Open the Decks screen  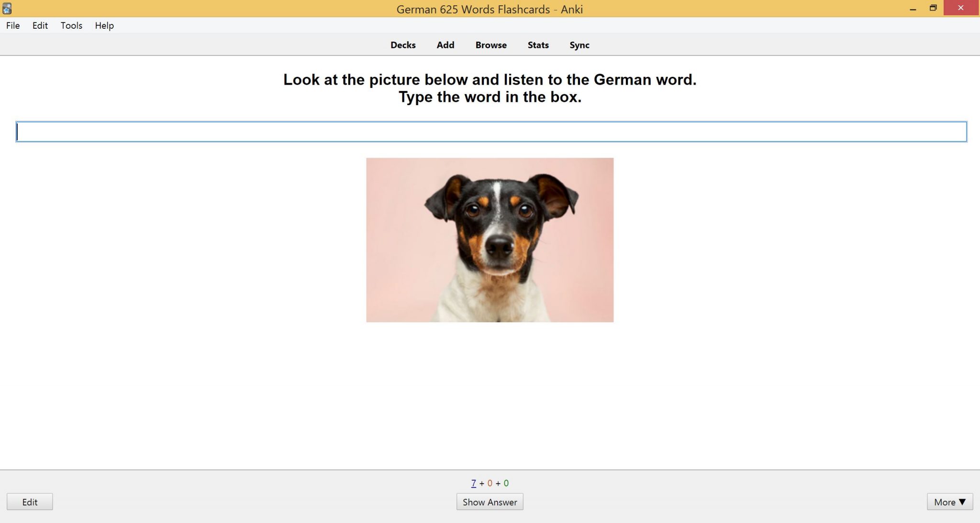tap(402, 45)
